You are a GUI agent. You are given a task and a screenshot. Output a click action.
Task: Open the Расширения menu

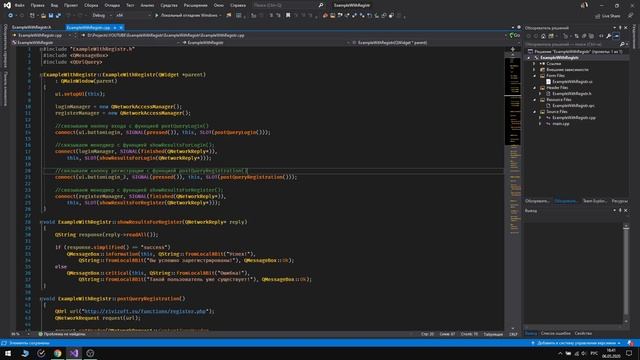point(196,5)
